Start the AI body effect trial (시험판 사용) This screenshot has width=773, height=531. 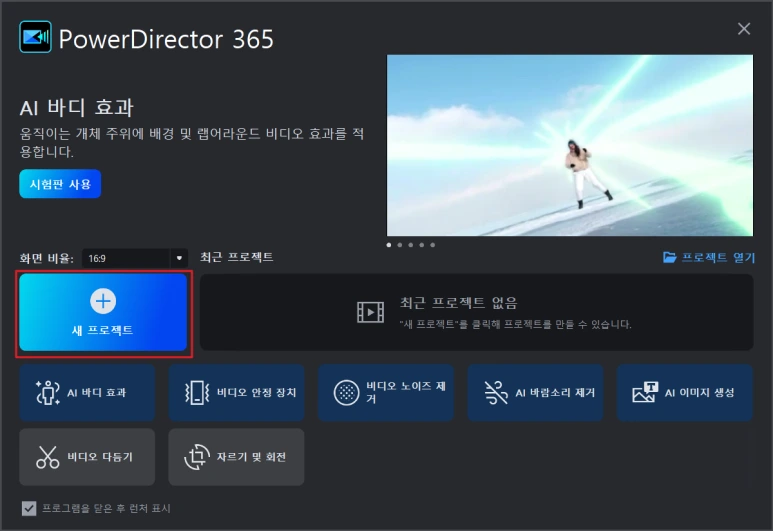(x=60, y=184)
